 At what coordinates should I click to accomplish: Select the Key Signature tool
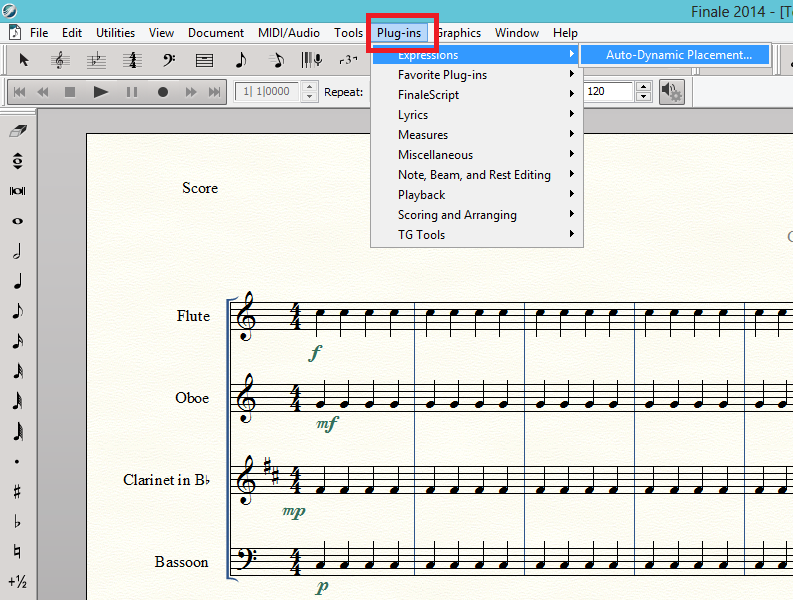pyautogui.click(x=96, y=60)
